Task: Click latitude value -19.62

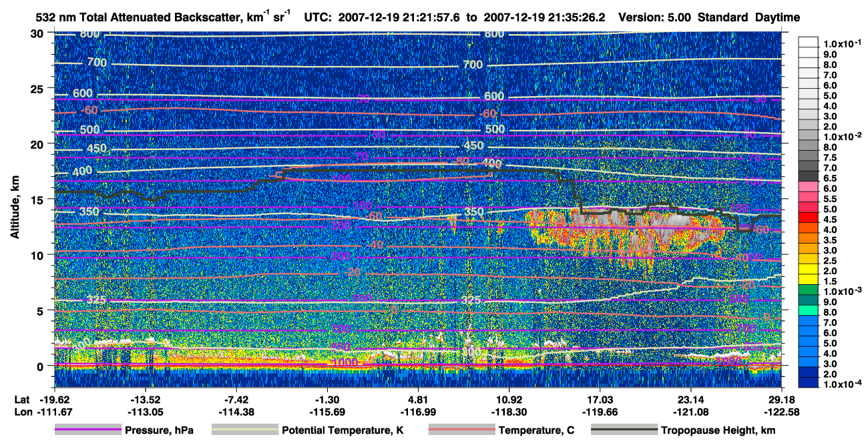Action: click(x=55, y=400)
